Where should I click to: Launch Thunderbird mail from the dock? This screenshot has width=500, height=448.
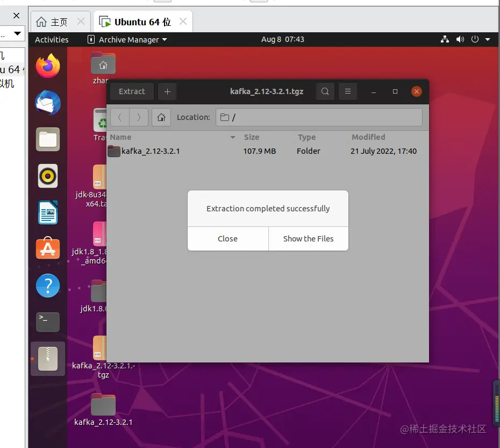point(48,103)
